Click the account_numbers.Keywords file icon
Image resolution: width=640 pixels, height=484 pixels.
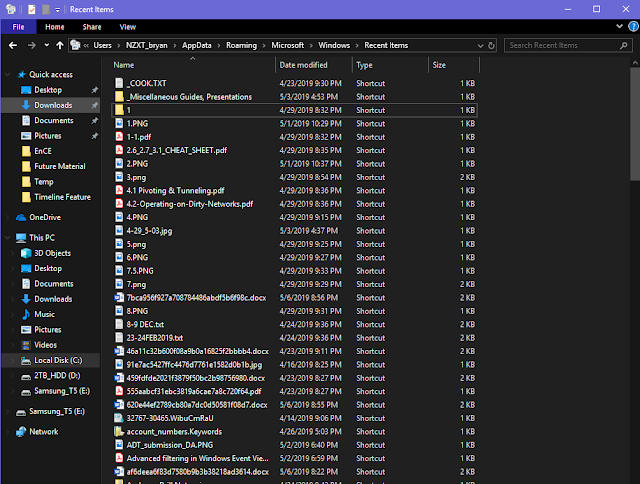(x=119, y=431)
